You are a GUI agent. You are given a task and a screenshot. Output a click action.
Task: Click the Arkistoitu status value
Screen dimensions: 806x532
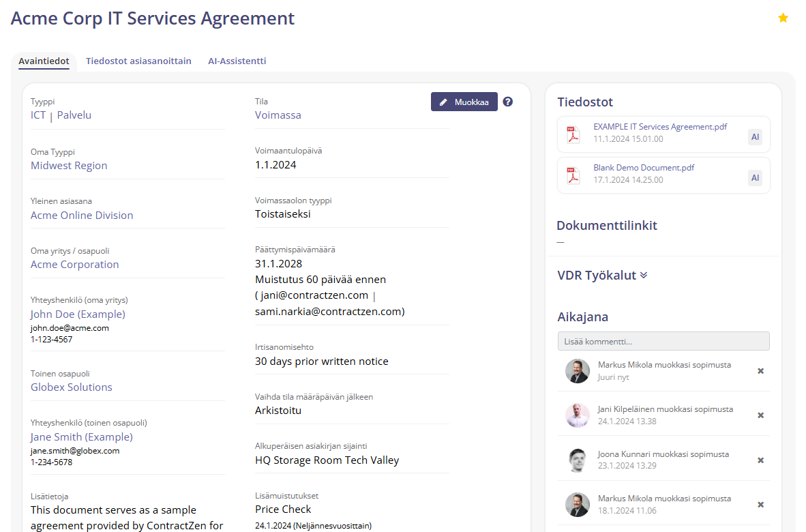278,411
